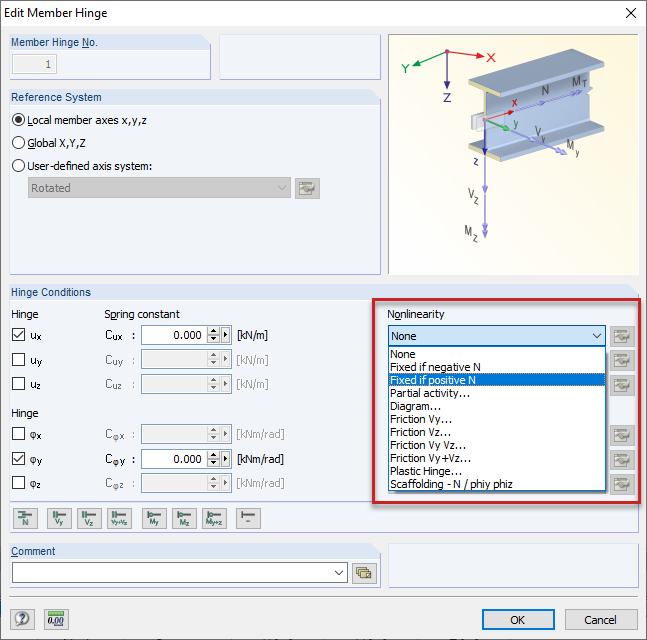Viewport: 647px width, 640px height.
Task: Choose Friction Vy... option
Action: click(497, 419)
